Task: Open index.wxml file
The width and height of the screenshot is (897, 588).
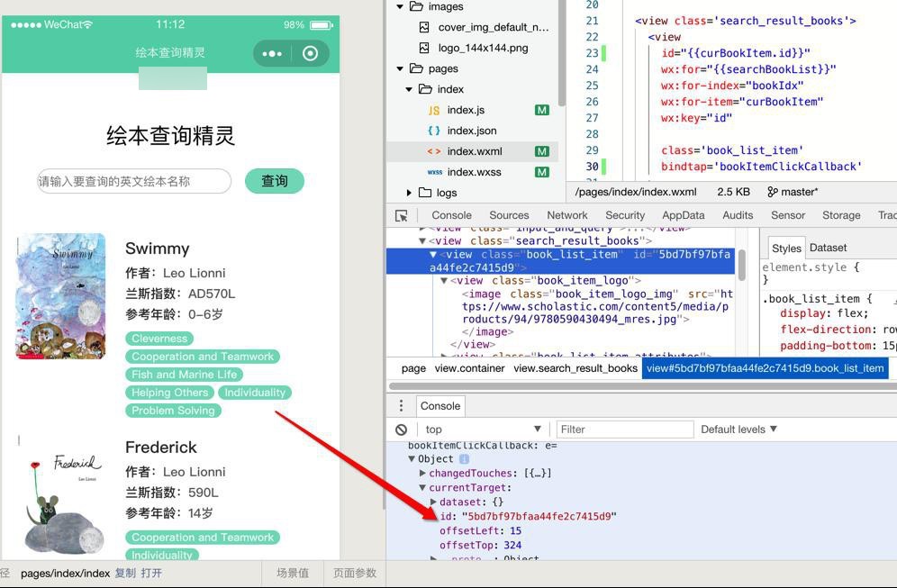Action: (x=475, y=151)
